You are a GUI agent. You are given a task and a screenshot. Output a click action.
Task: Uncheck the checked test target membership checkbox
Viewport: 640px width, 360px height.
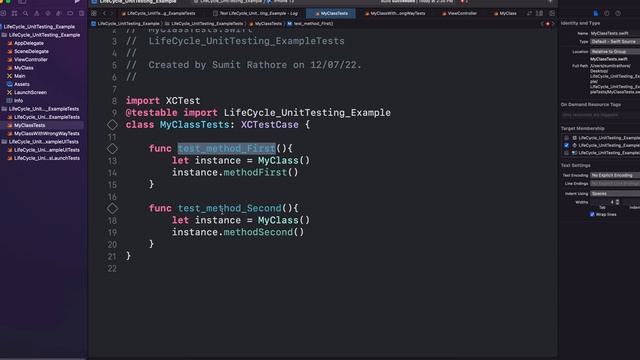[x=566, y=145]
